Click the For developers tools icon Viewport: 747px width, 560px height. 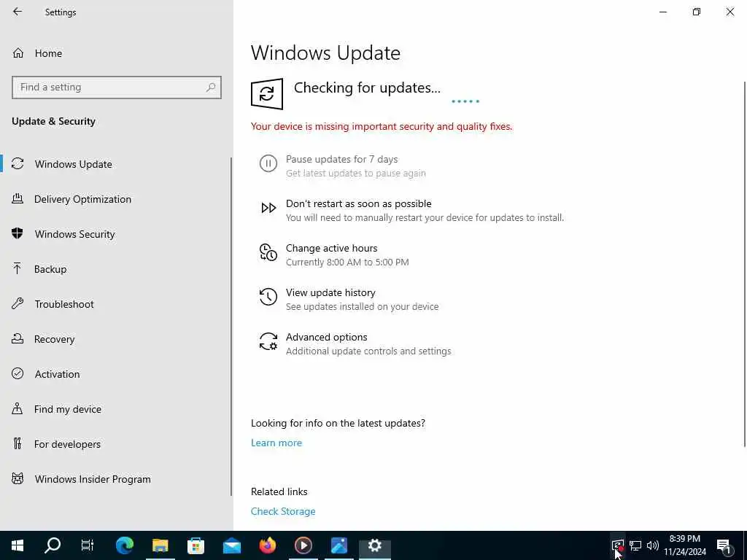pyautogui.click(x=18, y=444)
